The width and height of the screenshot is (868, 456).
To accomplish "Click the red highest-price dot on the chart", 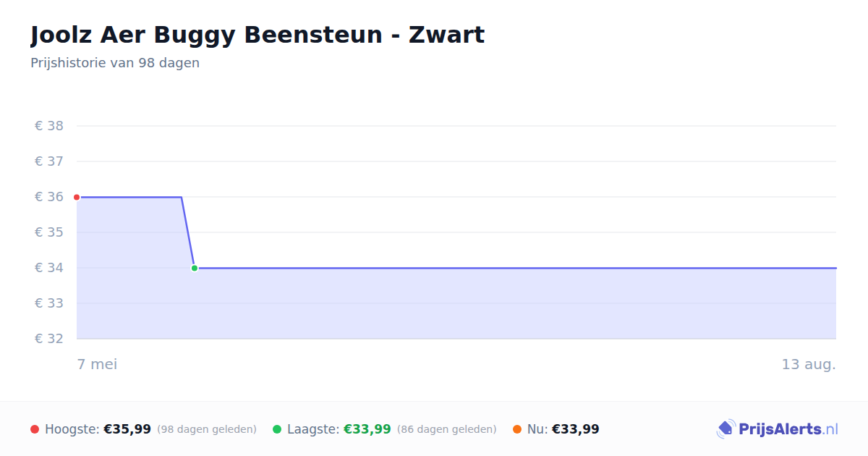I will point(77,197).
